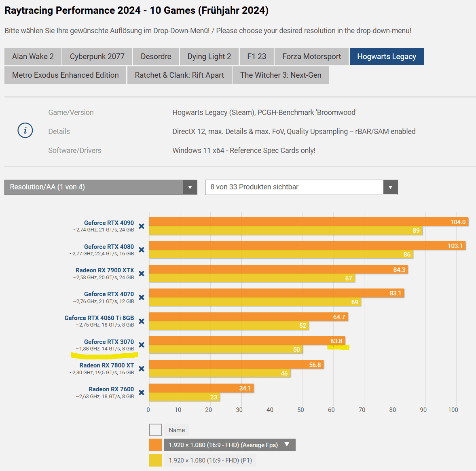
Task: Click the 'Windows 11 x64 - Reference Spec Cards only!' text
Action: [x=244, y=150]
